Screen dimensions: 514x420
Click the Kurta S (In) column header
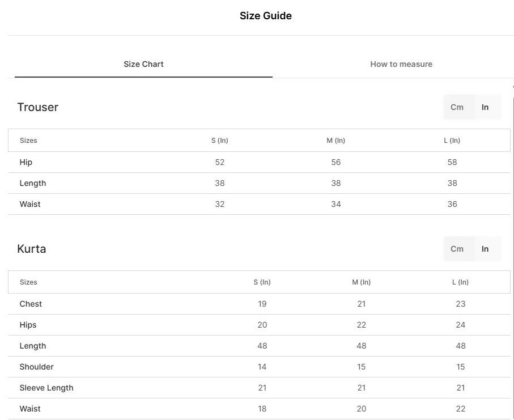click(262, 282)
